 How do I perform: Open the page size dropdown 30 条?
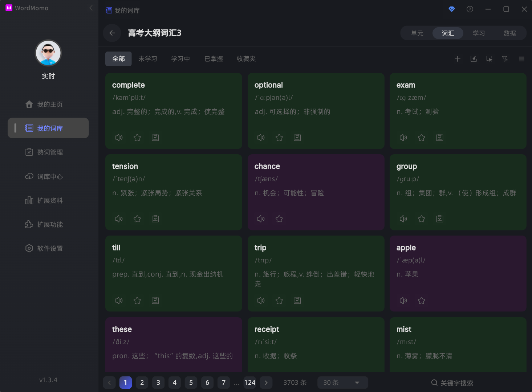[342, 383]
